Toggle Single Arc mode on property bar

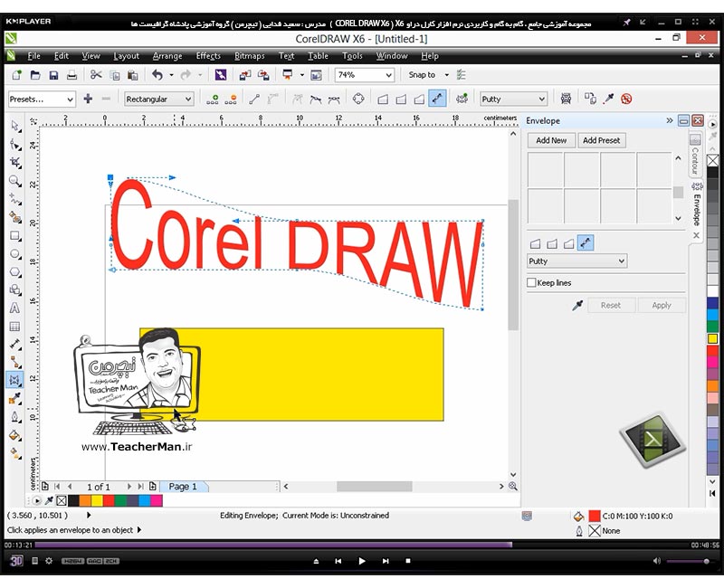click(x=401, y=99)
